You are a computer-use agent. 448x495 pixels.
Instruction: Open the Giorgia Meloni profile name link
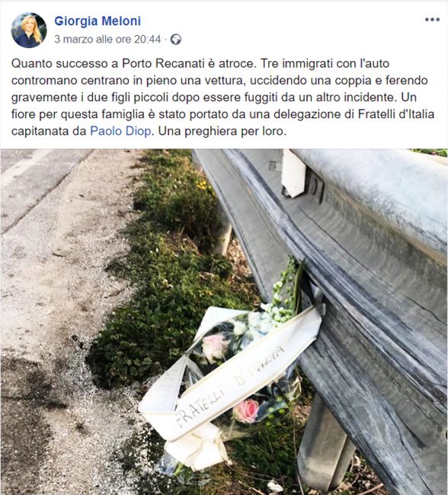(98, 21)
